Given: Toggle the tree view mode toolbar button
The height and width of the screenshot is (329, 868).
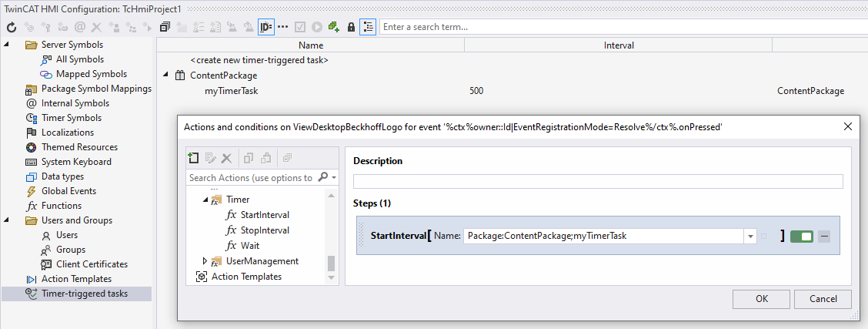Looking at the screenshot, I should coord(368,27).
